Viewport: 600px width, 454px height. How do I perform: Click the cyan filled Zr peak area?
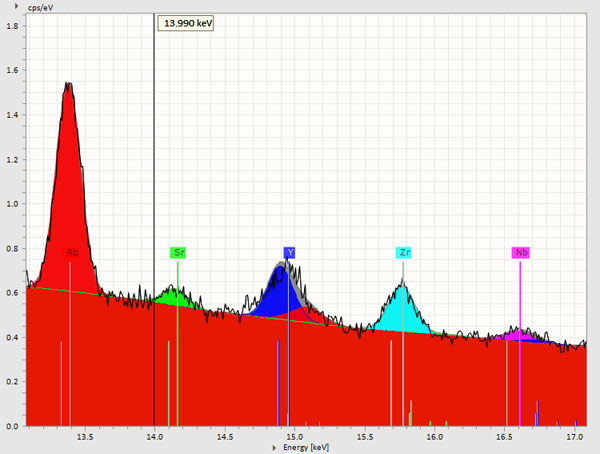click(402, 308)
